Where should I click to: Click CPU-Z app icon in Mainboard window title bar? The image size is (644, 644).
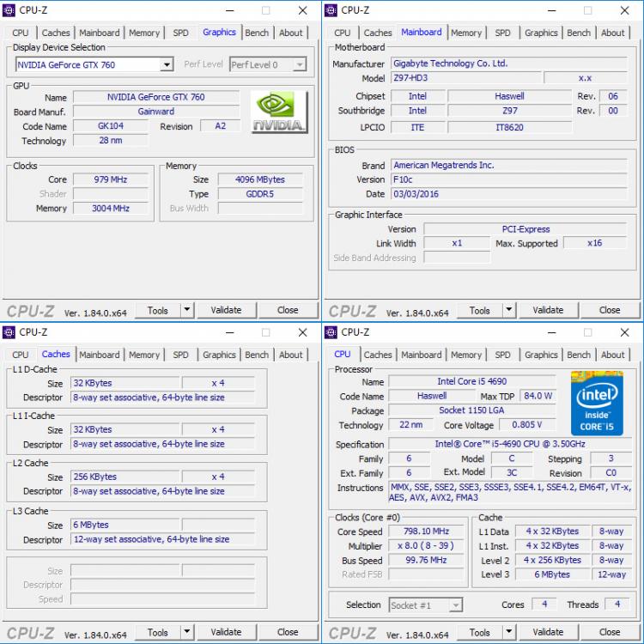click(331, 10)
